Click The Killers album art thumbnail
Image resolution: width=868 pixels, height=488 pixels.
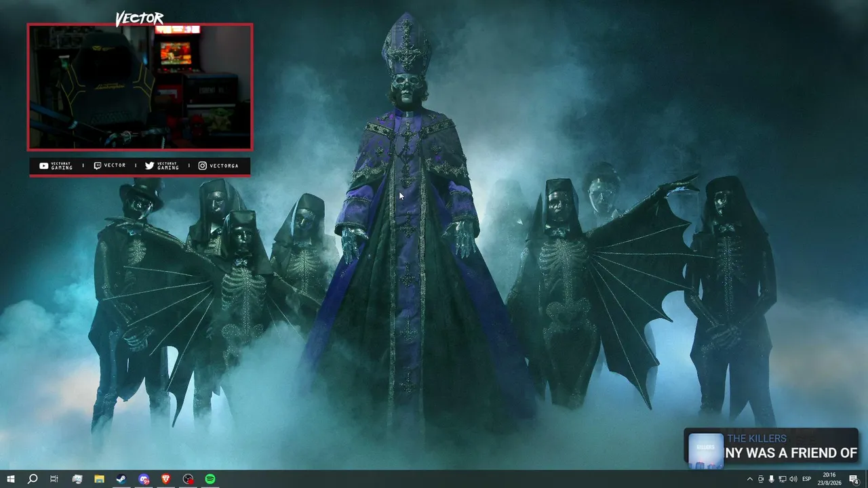coord(706,450)
